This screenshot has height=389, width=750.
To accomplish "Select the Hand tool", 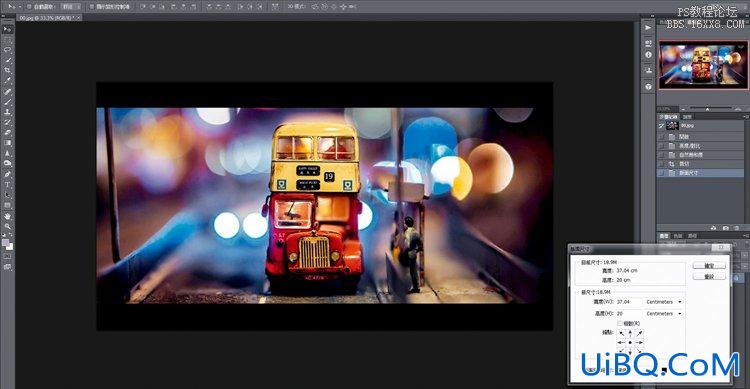I will point(7,216).
